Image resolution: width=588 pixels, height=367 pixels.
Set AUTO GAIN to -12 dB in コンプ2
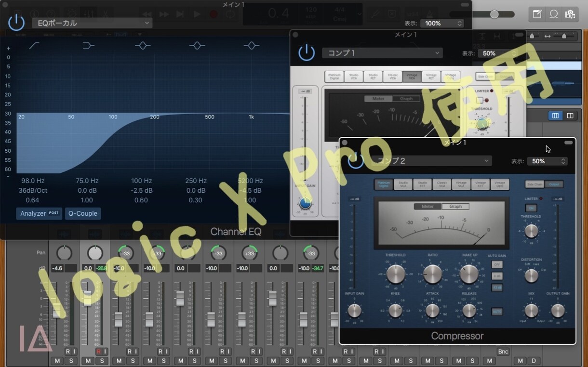(497, 288)
